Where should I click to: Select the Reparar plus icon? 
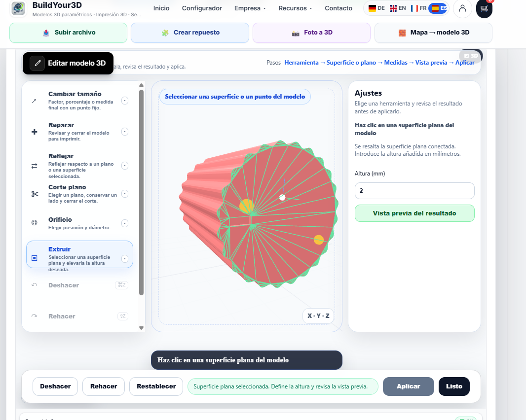(x=34, y=132)
